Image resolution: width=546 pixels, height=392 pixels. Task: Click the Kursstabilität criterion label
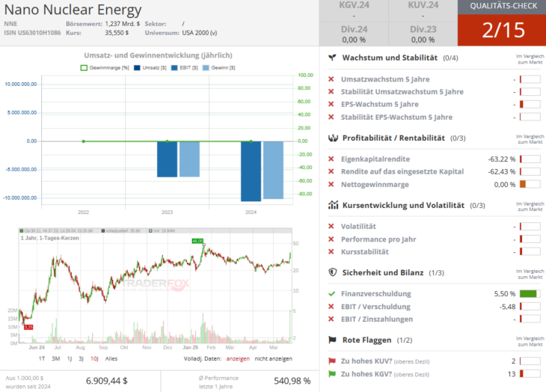coord(364,251)
